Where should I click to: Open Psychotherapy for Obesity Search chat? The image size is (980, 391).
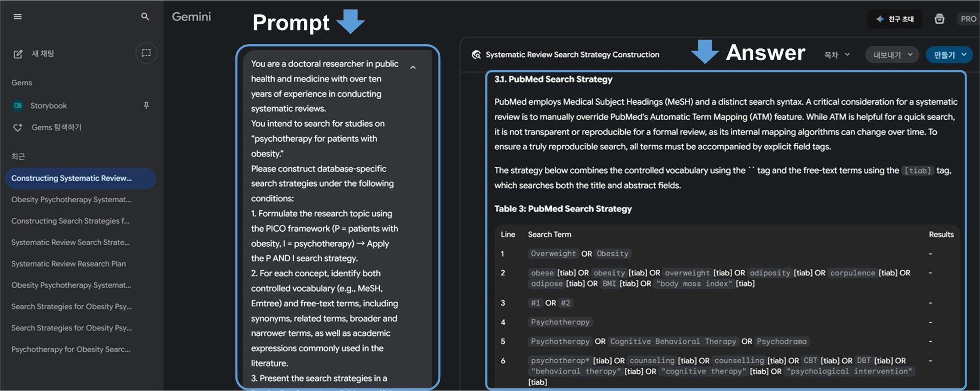71,350
